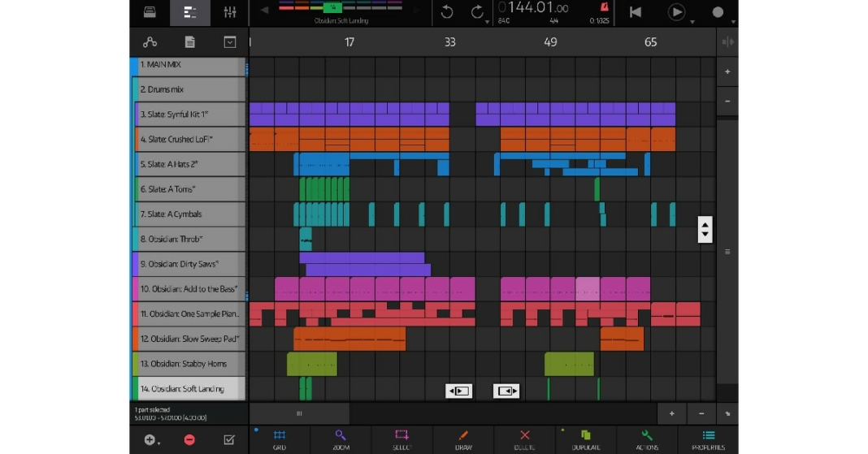Image resolution: width=868 pixels, height=454 pixels.
Task: Open the Add track dropdown
Action: [151, 439]
